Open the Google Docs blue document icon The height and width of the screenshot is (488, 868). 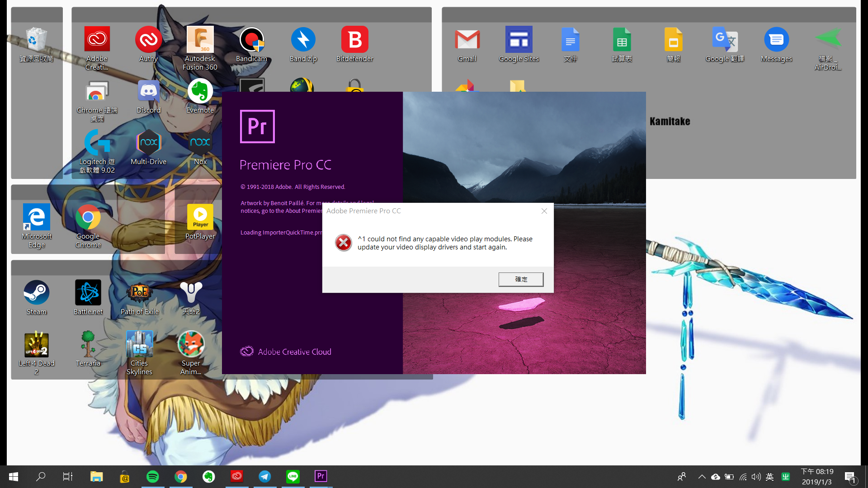click(570, 44)
